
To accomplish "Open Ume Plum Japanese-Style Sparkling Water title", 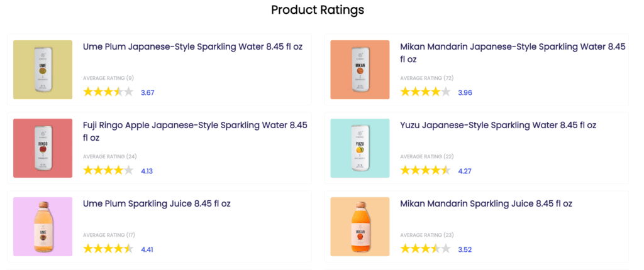I will point(195,46).
